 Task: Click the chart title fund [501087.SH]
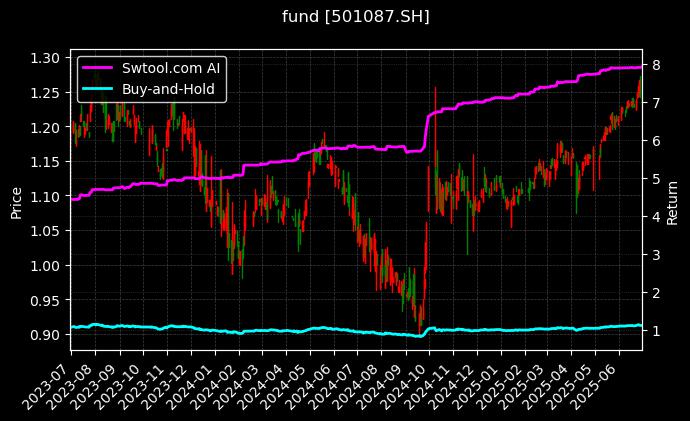click(344, 17)
